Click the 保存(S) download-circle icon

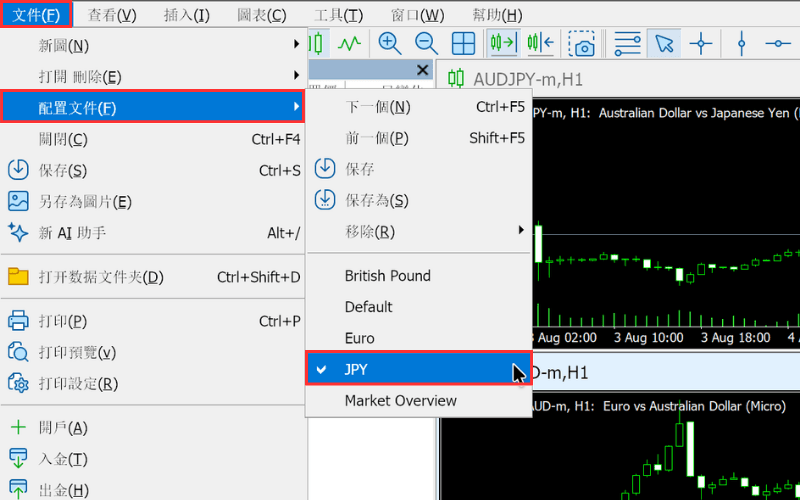coord(18,170)
